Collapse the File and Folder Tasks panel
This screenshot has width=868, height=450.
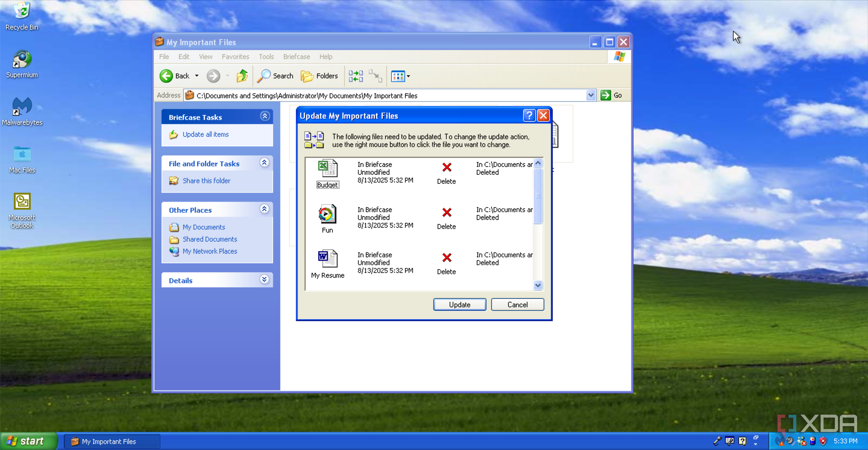tap(265, 163)
